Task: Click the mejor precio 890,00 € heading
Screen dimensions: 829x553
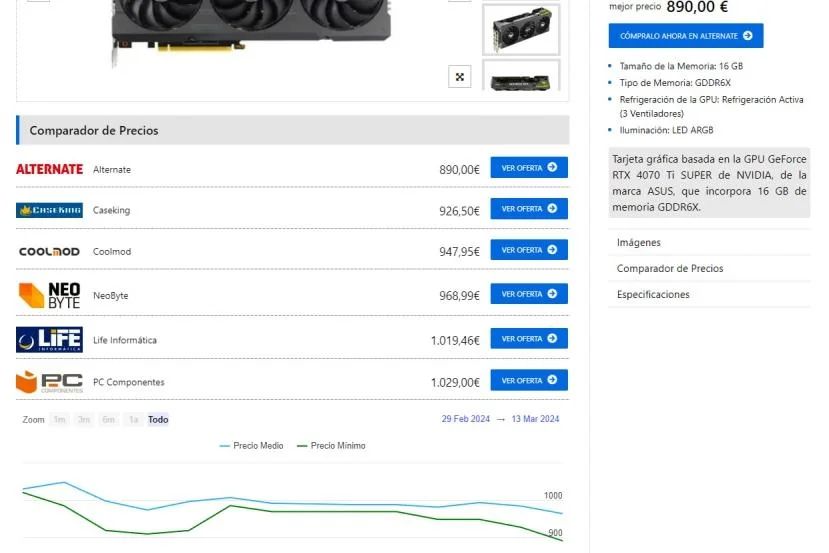Action: (668, 7)
